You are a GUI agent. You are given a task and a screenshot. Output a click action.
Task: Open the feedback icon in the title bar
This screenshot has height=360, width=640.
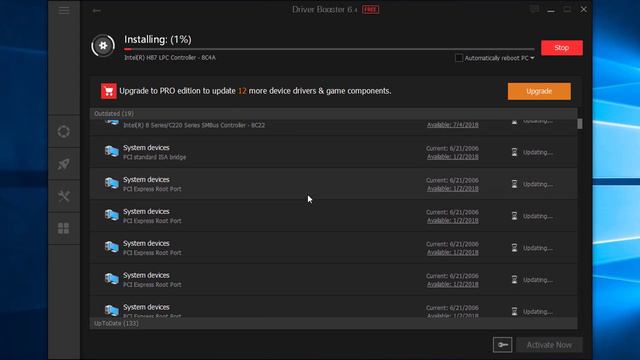click(534, 9)
